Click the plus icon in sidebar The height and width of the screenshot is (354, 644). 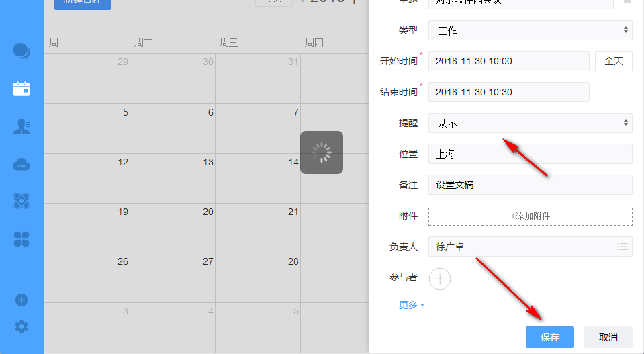[x=21, y=300]
